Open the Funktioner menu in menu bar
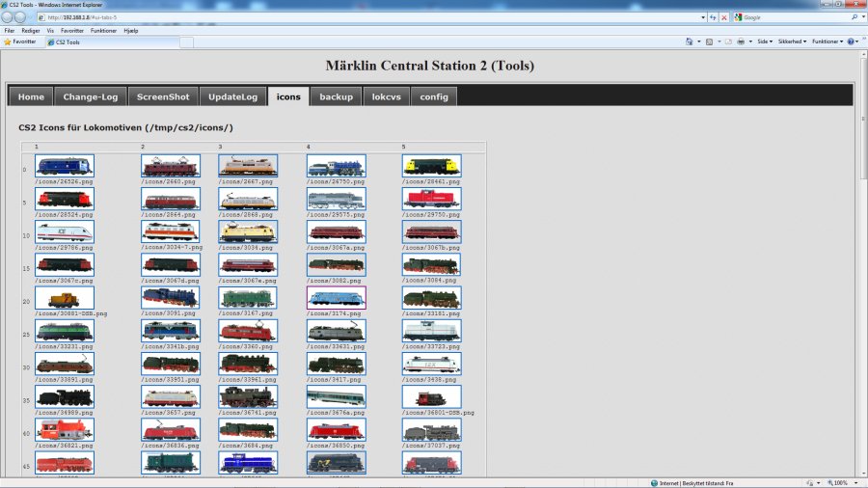Image resolution: width=868 pixels, height=488 pixels. tap(103, 31)
